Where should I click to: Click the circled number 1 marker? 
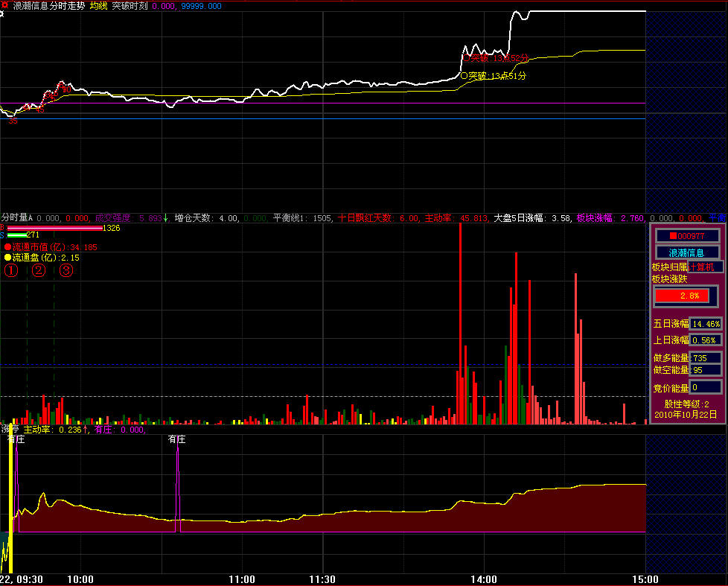[11, 270]
